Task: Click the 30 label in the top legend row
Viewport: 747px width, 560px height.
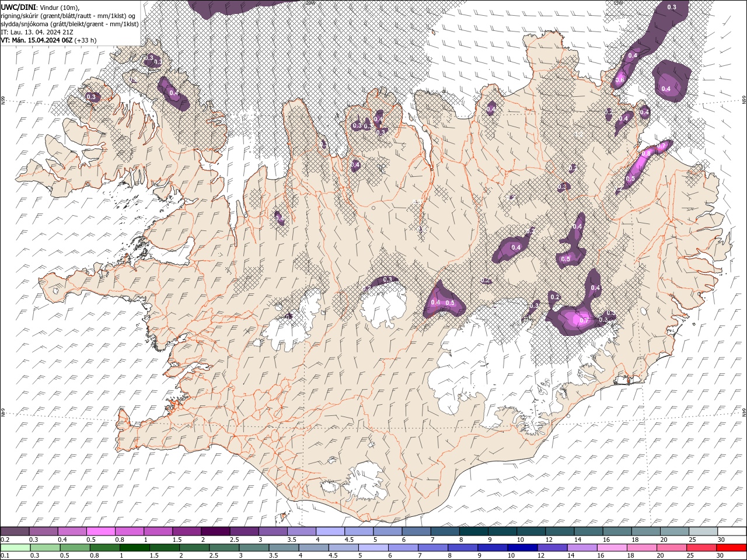Action: [x=721, y=540]
